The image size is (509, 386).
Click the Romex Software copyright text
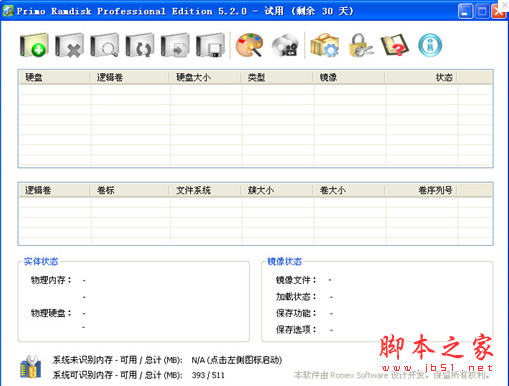pyautogui.click(x=393, y=375)
